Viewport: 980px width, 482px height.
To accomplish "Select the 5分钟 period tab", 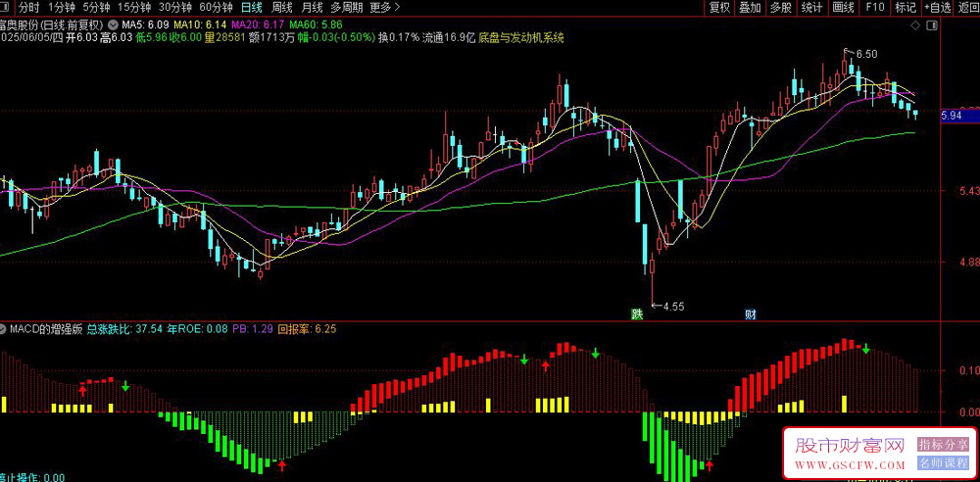I will click(97, 8).
